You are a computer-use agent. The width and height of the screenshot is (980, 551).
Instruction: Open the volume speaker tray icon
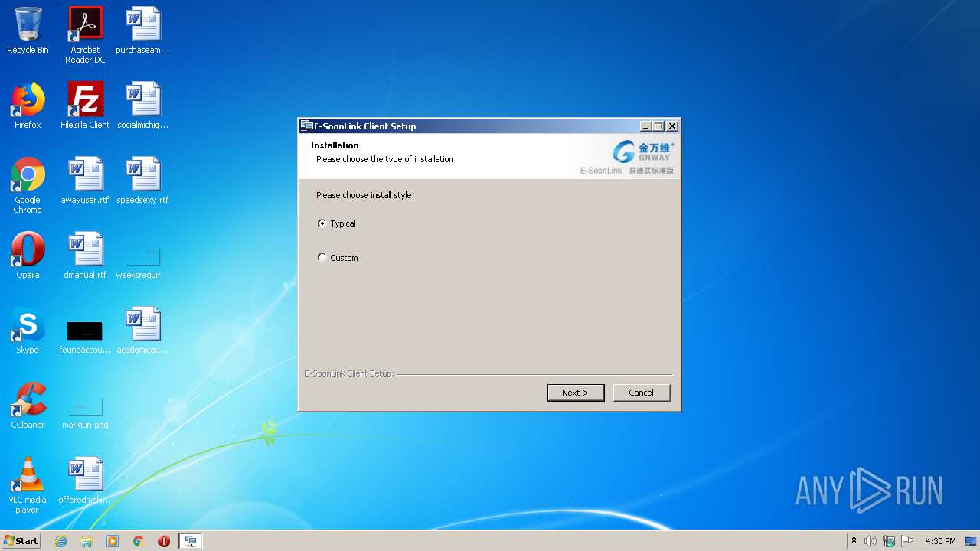tap(871, 541)
